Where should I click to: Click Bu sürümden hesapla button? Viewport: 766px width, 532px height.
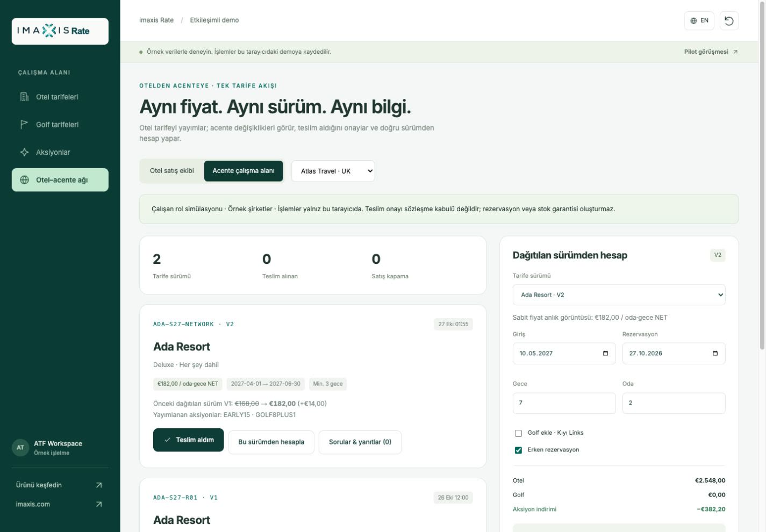click(x=271, y=442)
